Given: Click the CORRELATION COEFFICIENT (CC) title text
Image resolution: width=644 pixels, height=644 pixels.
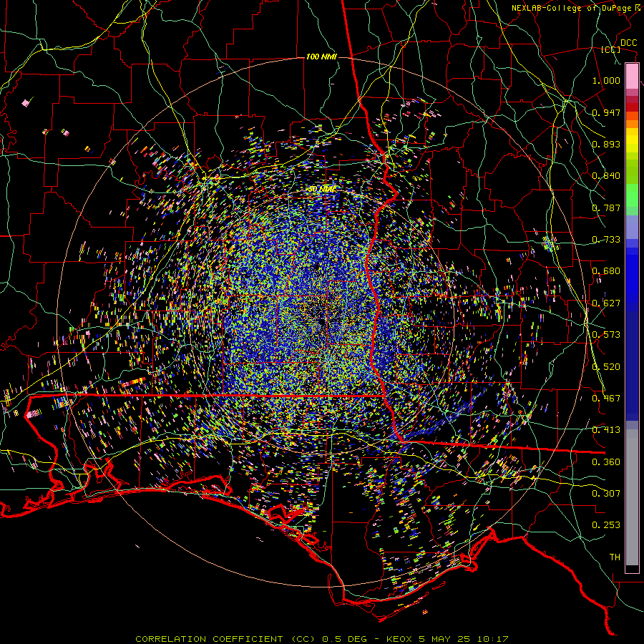Looking at the screenshot, I should (x=226, y=639).
